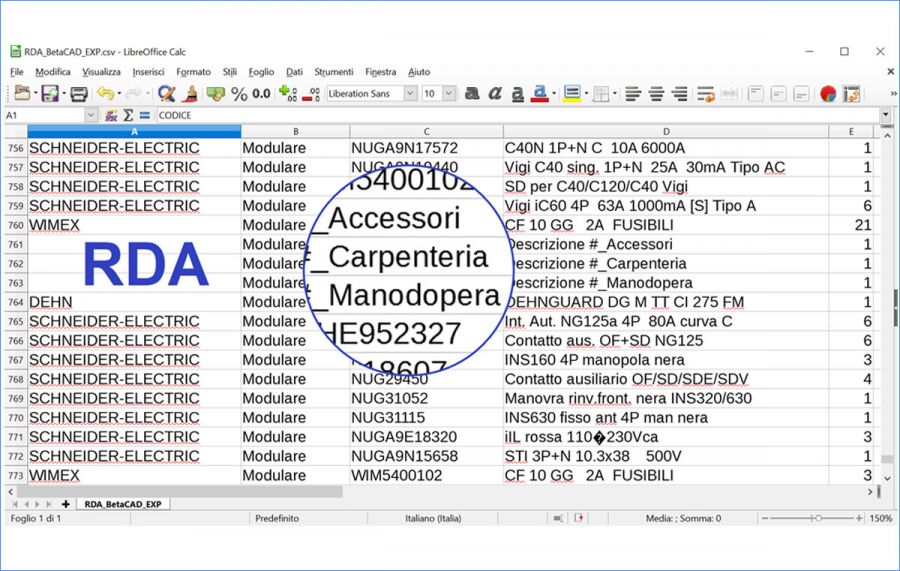This screenshot has height=571, width=900.
Task: Select the RDA_BetaCAD_EXP sheet tab
Action: (x=123, y=504)
